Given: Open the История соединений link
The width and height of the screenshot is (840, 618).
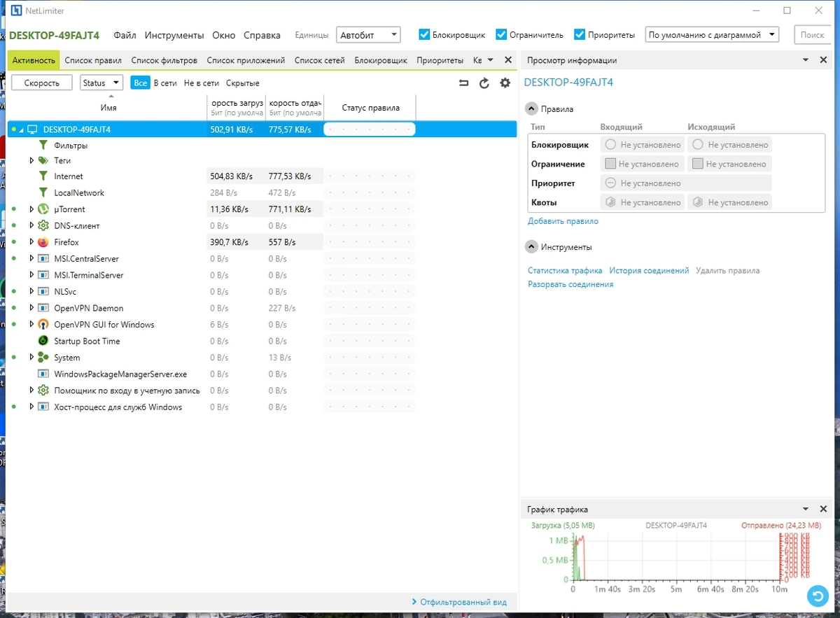Looking at the screenshot, I should (649, 270).
